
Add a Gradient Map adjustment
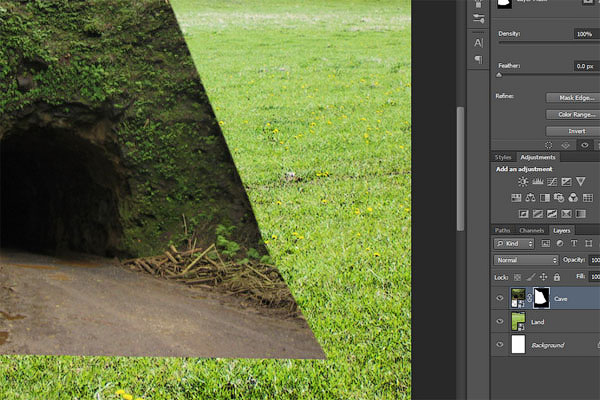coord(580,214)
